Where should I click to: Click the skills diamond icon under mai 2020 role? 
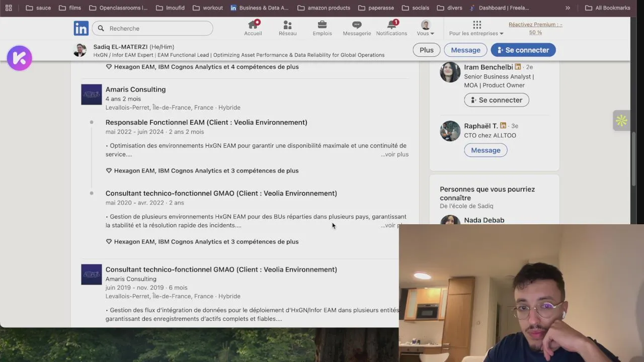point(109,242)
